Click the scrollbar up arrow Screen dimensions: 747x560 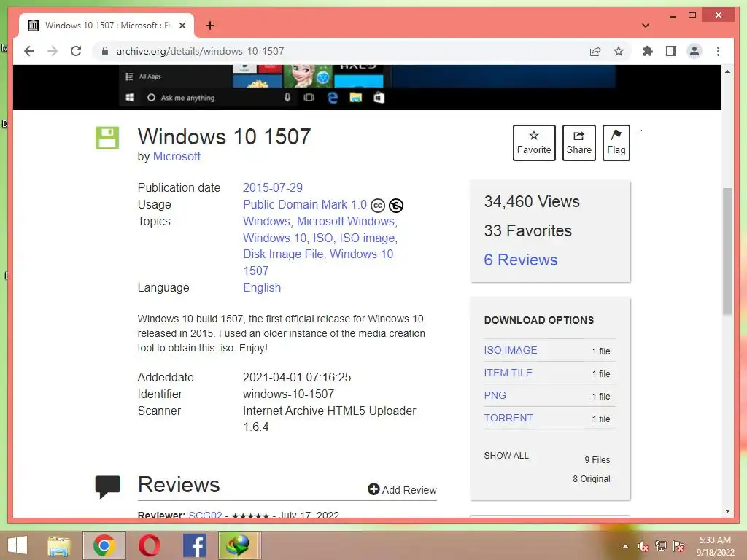[x=727, y=71]
